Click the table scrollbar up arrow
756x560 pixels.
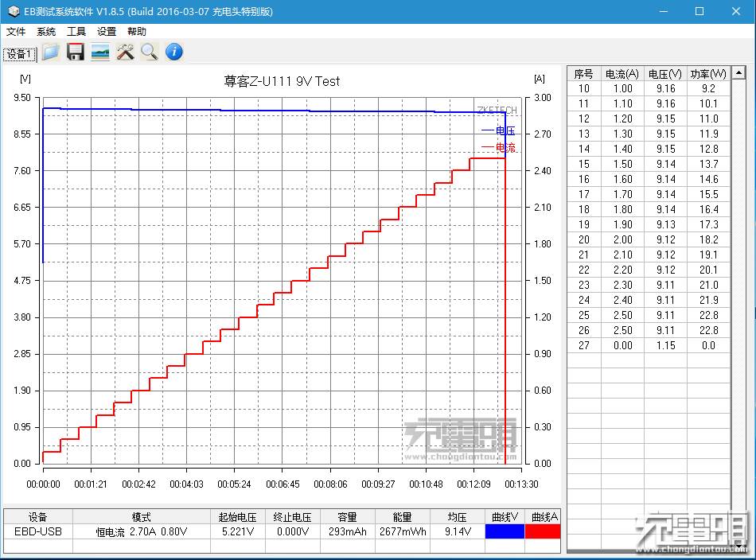[738, 73]
